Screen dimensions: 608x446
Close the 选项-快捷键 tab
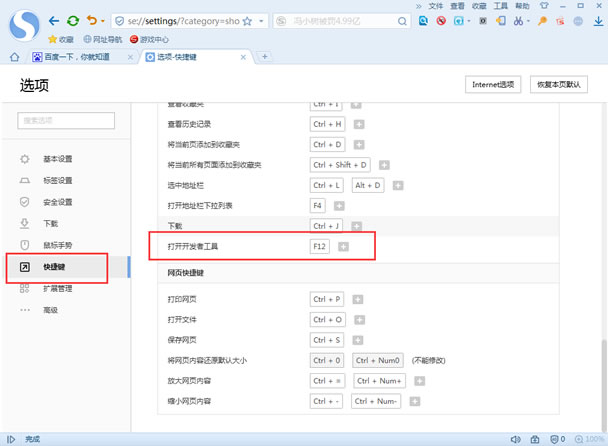coord(243,57)
